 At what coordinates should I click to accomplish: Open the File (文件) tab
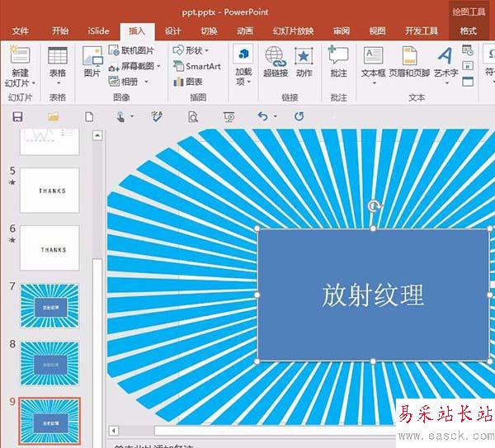[x=21, y=31]
